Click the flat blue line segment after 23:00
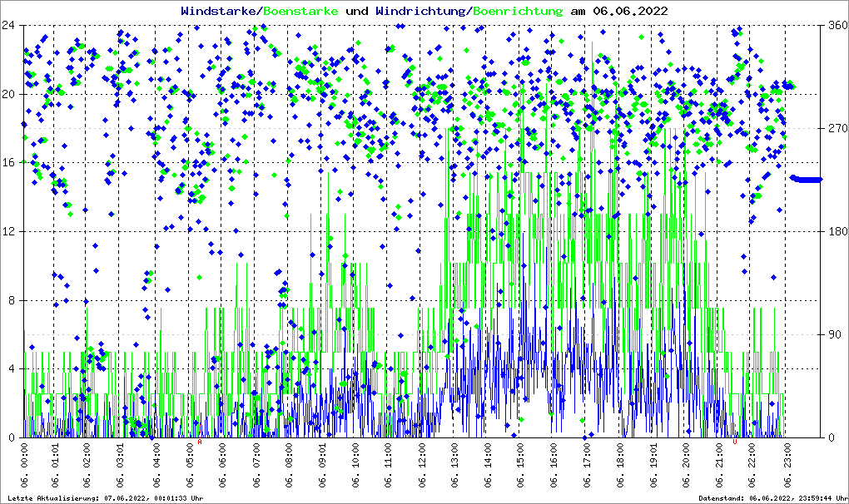The height and width of the screenshot is (504, 849). click(807, 179)
